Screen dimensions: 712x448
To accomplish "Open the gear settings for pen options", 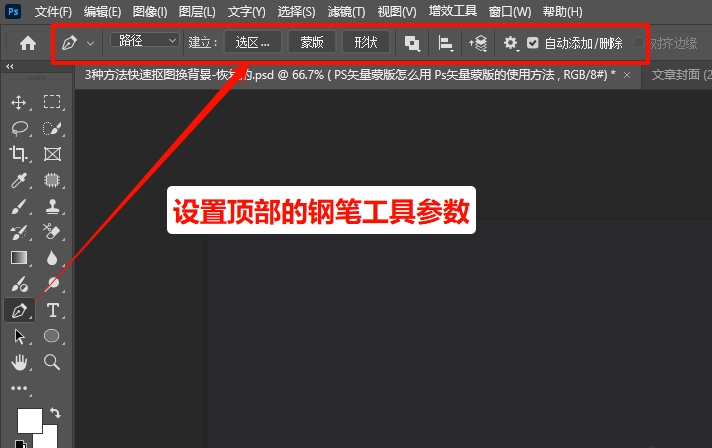I will 510,43.
